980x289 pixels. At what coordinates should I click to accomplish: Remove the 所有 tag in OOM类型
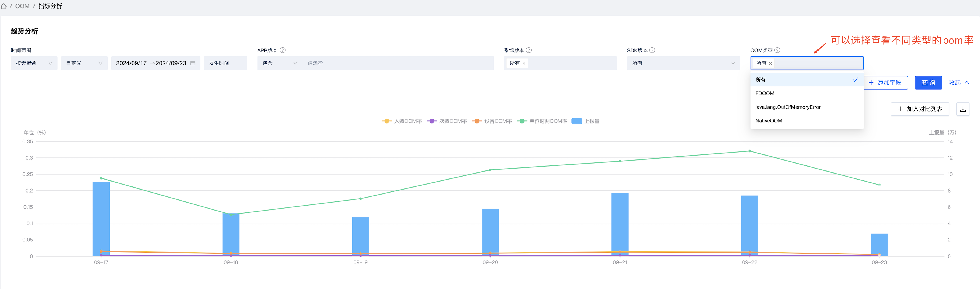770,64
